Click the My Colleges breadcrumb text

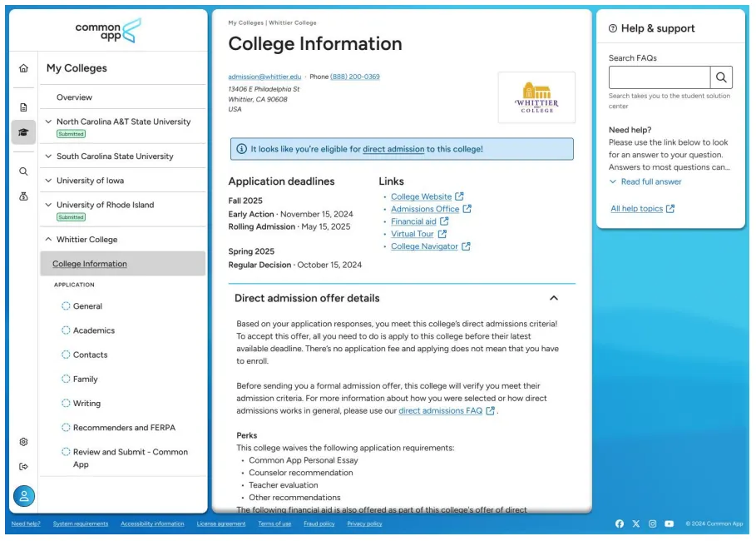point(246,22)
